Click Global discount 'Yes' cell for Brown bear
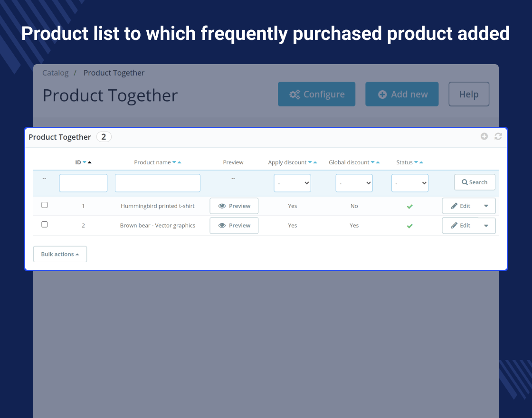Screen dimensions: 532x418 (x=354, y=226)
